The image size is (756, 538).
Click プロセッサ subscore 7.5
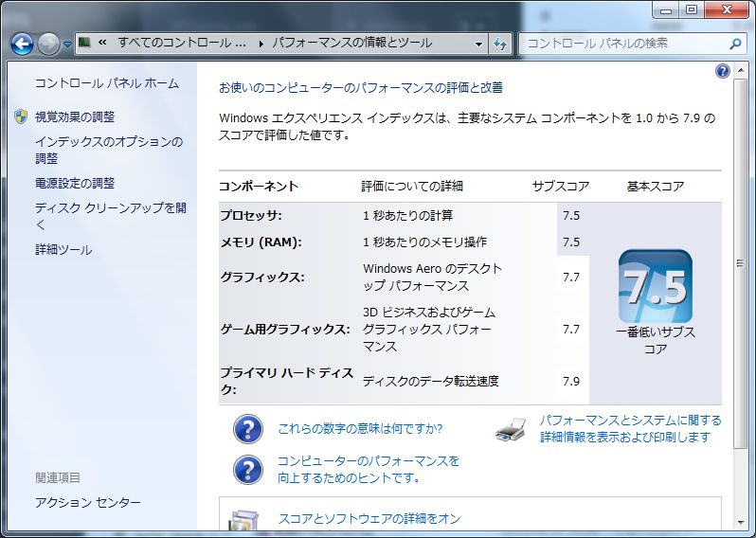[x=571, y=216]
